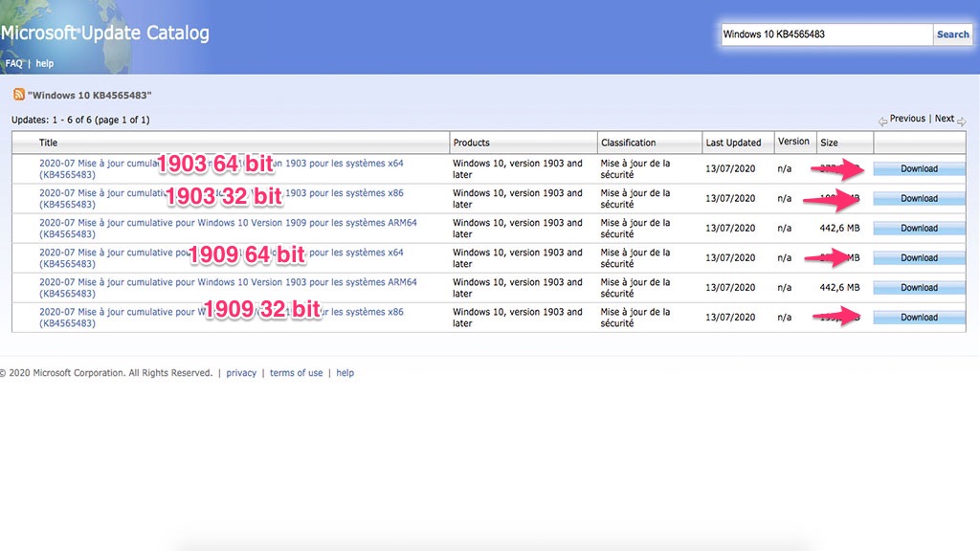Open the privacy link in the footer
The width and height of the screenshot is (980, 551).
[x=241, y=373]
